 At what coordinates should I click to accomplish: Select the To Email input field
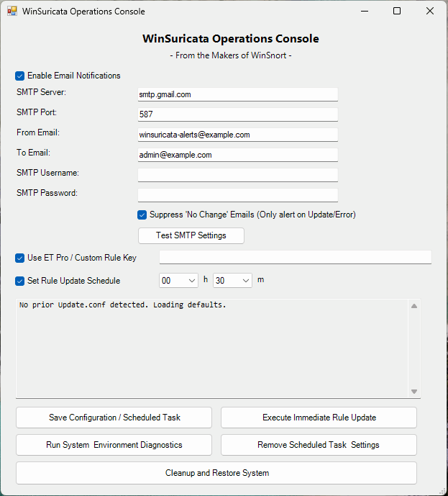(x=238, y=155)
